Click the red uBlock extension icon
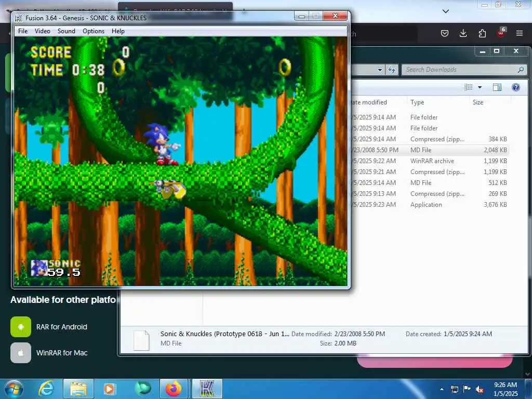532x399 pixels. [501, 33]
